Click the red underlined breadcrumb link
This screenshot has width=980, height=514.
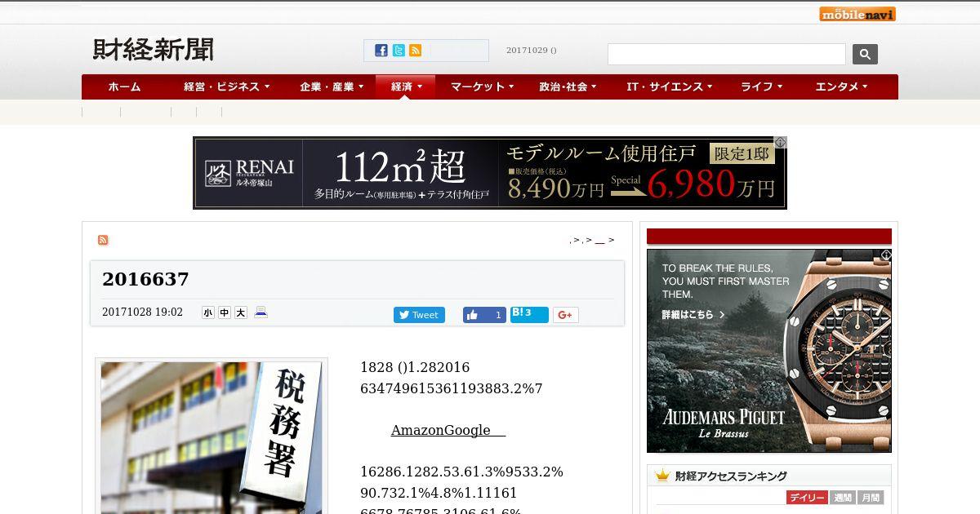[x=599, y=241]
